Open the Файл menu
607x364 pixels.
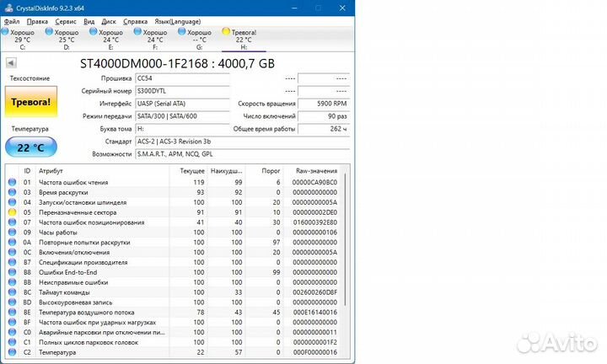12,21
